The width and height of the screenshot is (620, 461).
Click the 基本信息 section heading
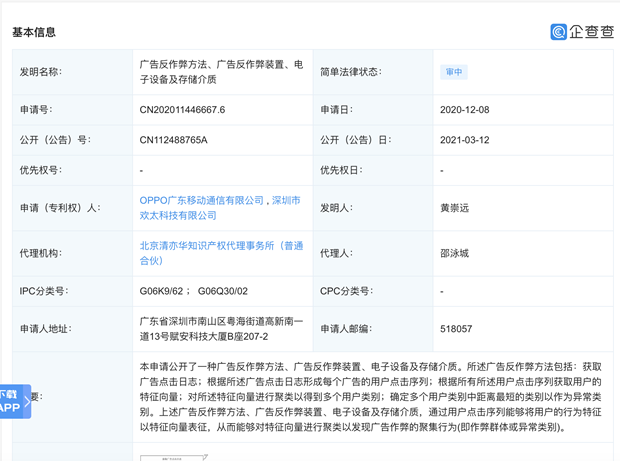click(x=34, y=32)
